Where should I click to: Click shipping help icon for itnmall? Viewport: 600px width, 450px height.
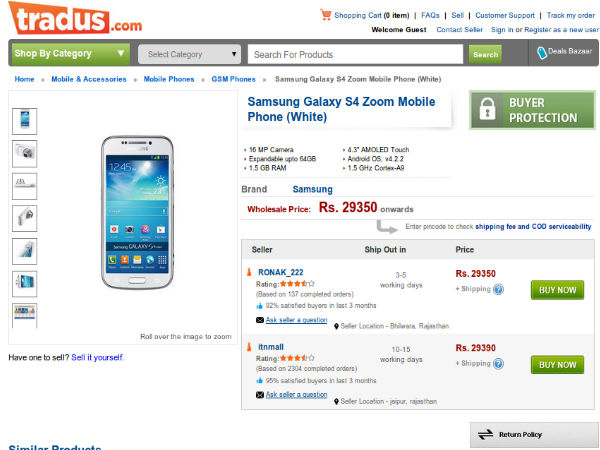498,363
